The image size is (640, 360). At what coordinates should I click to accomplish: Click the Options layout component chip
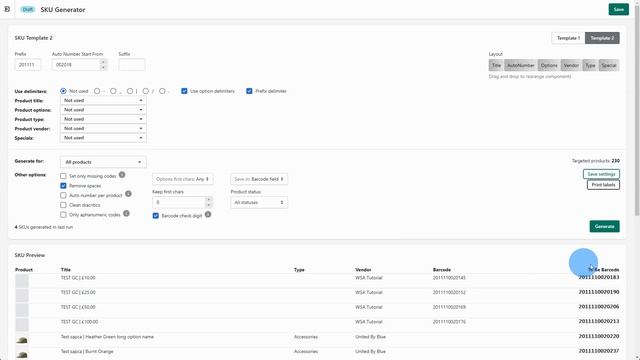point(549,65)
